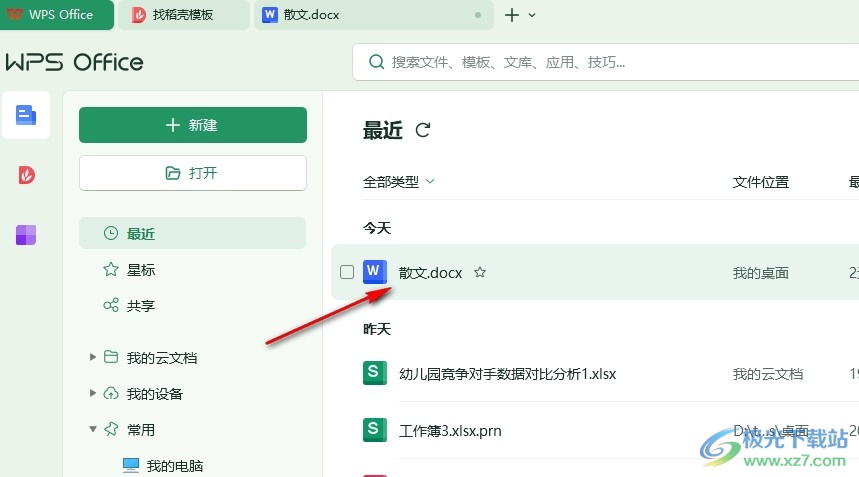This screenshot has height=477, width=859.
Task: Click the cloud icon of 我的设备
Action: (x=111, y=393)
